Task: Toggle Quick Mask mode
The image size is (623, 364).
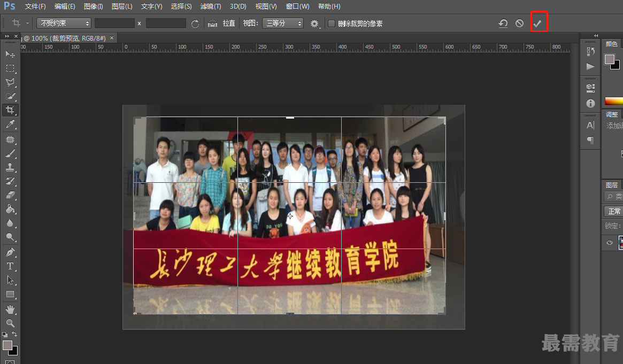Action: tap(10, 362)
